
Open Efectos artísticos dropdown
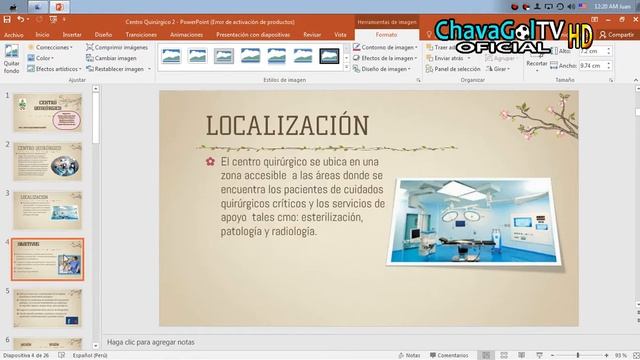[54, 69]
